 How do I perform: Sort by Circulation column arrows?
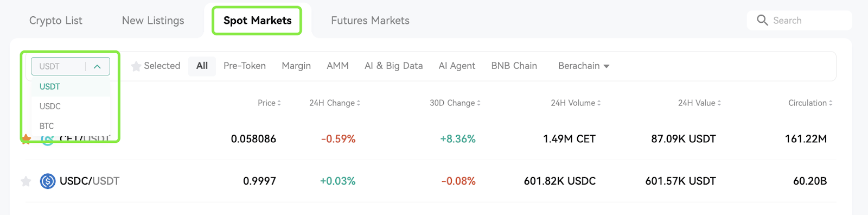[831, 103]
